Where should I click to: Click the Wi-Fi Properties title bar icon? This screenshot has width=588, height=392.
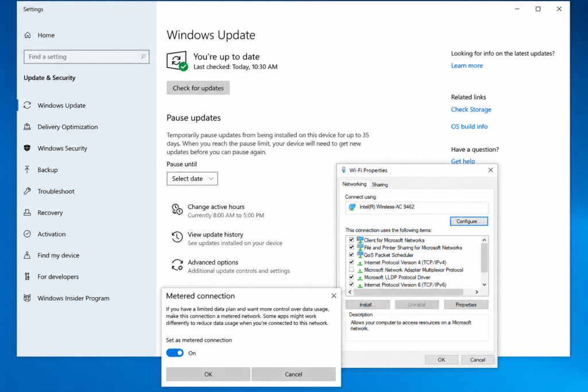343,170
